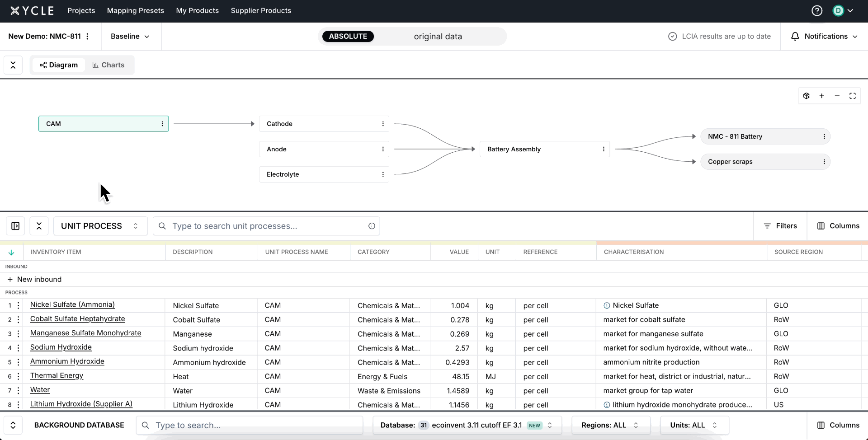868x440 pixels.
Task: Open the help question mark icon
Action: (816, 10)
